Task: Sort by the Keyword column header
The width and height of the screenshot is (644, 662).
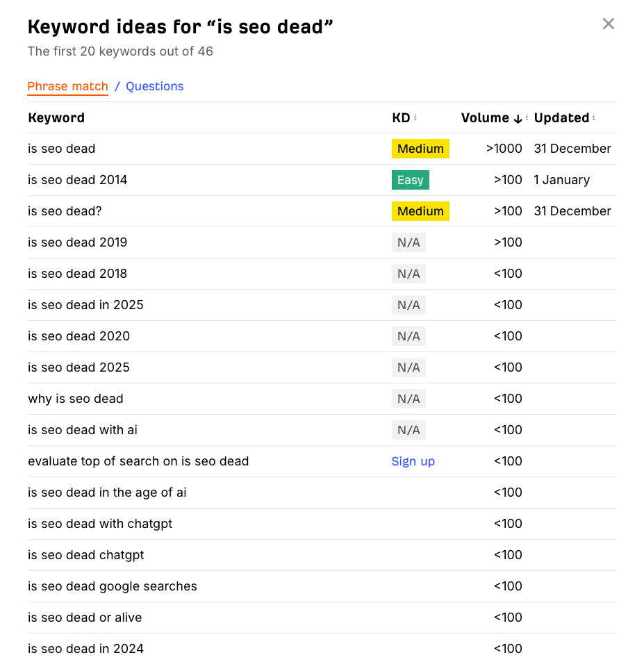Action: (x=56, y=117)
